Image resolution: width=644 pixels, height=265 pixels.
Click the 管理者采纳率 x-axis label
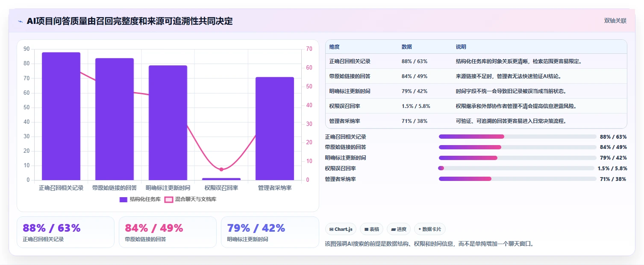(x=275, y=188)
